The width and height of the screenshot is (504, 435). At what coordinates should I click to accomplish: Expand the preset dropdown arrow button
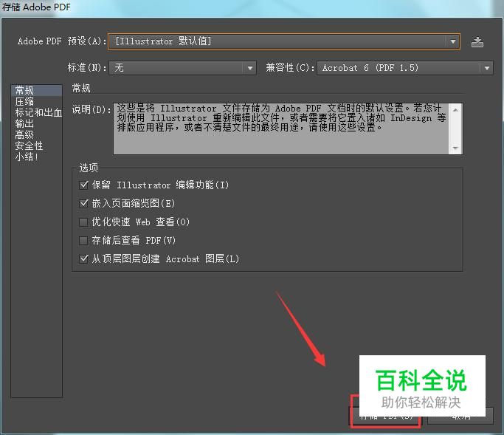[452, 41]
